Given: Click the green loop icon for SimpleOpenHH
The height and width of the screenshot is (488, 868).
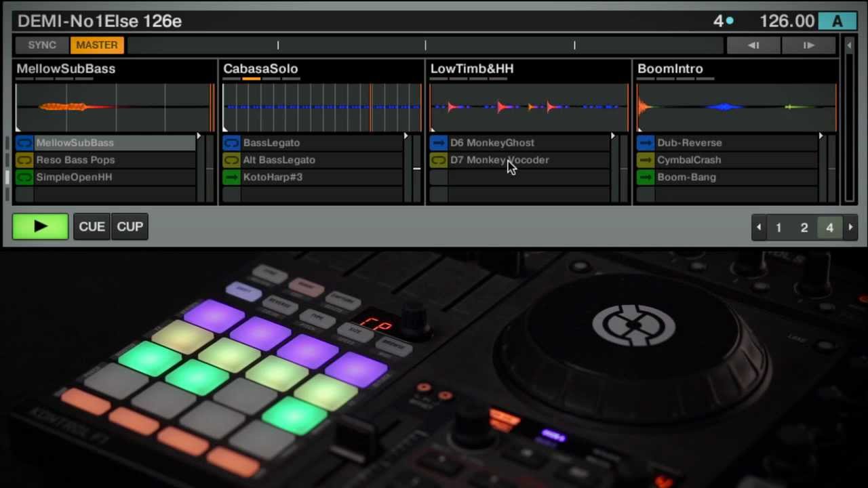Looking at the screenshot, I should click(x=24, y=177).
